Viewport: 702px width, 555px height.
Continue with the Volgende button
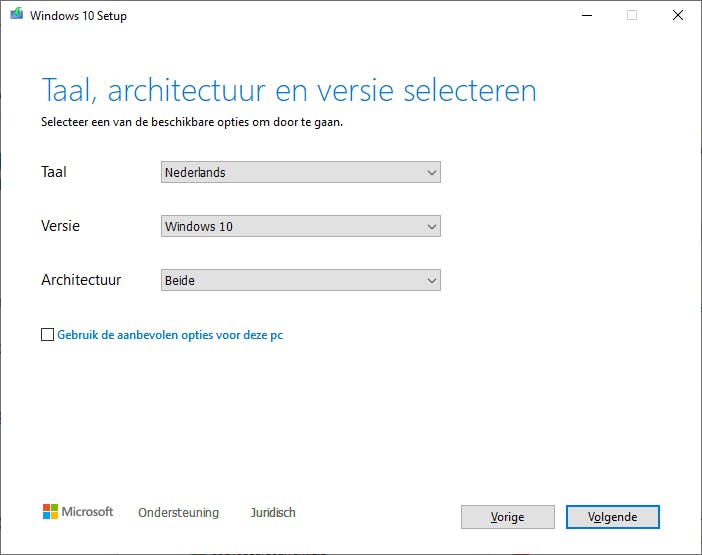pyautogui.click(x=612, y=517)
